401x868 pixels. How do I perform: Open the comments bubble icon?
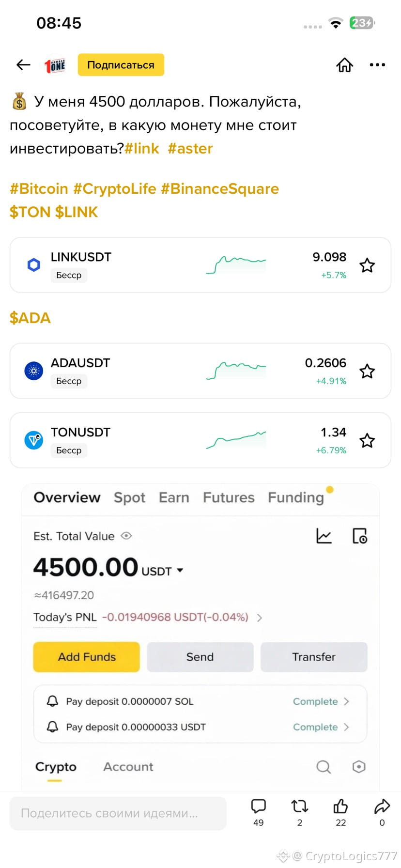[259, 806]
